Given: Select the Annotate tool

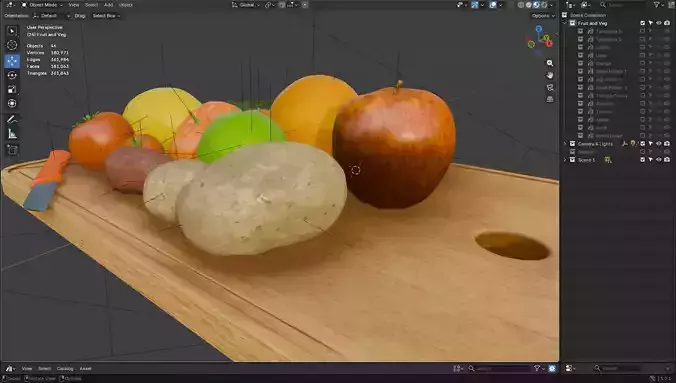Looking at the screenshot, I should (12, 119).
